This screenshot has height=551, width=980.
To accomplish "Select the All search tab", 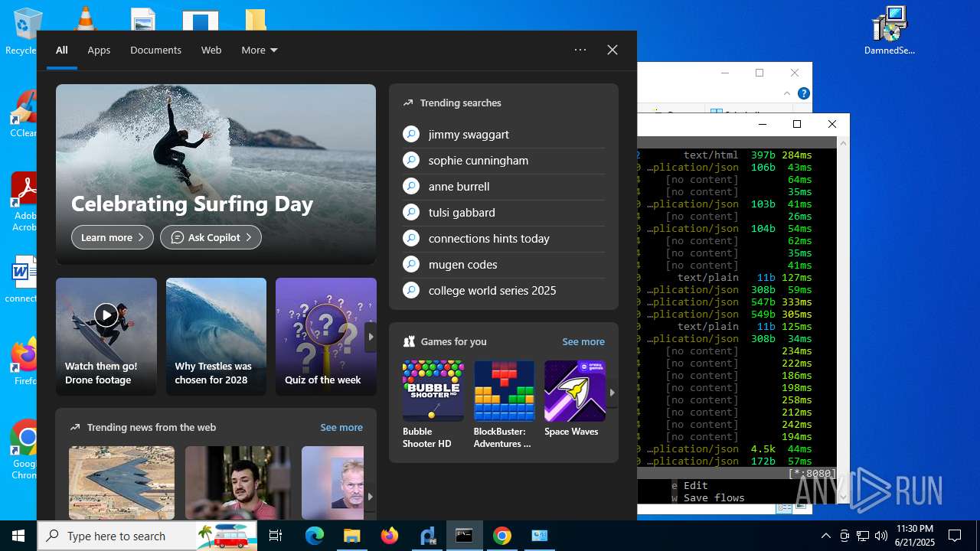I will tap(62, 50).
